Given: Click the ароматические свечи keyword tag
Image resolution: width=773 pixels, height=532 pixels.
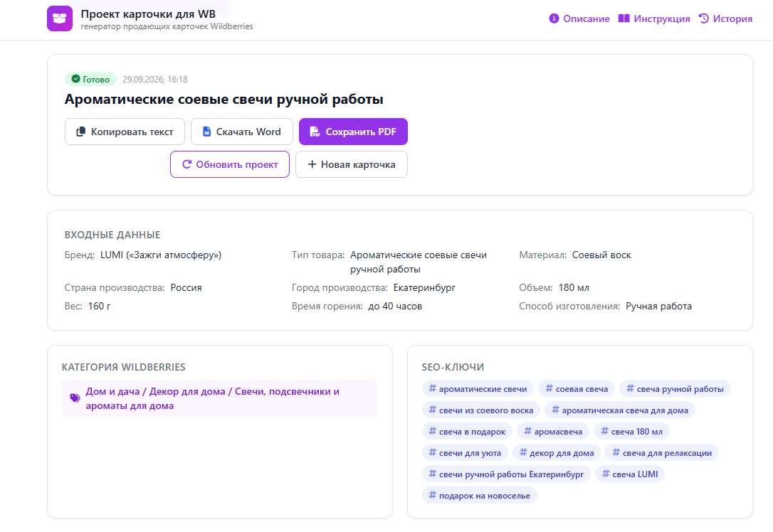Looking at the screenshot, I should click(x=478, y=388).
